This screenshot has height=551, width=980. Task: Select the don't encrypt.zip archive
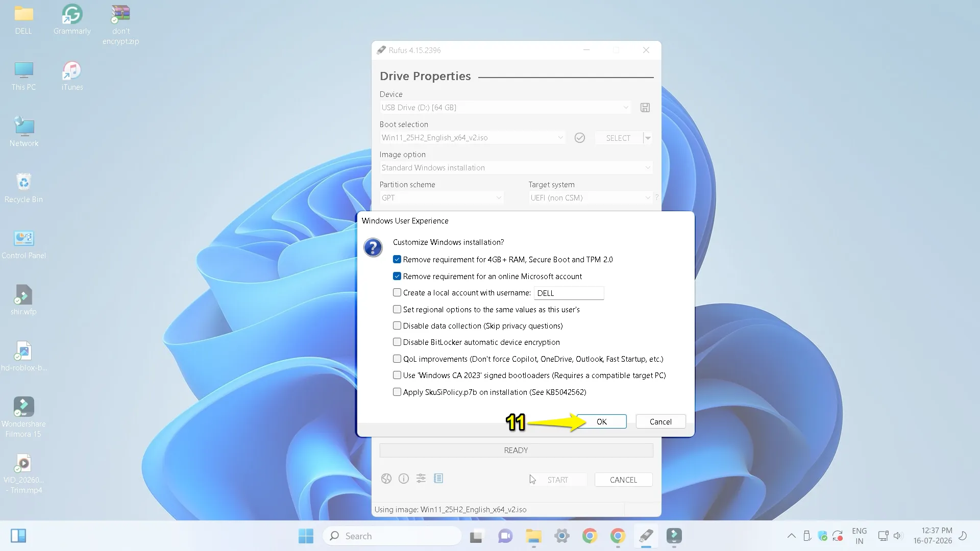(x=120, y=24)
